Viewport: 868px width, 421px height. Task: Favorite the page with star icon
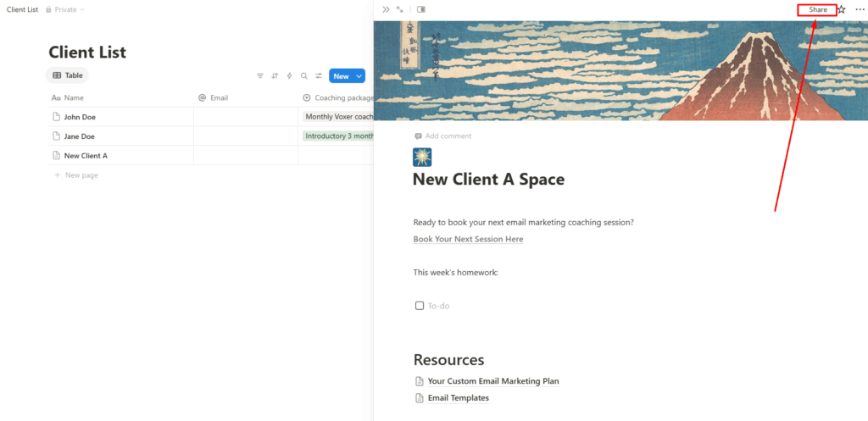click(842, 9)
